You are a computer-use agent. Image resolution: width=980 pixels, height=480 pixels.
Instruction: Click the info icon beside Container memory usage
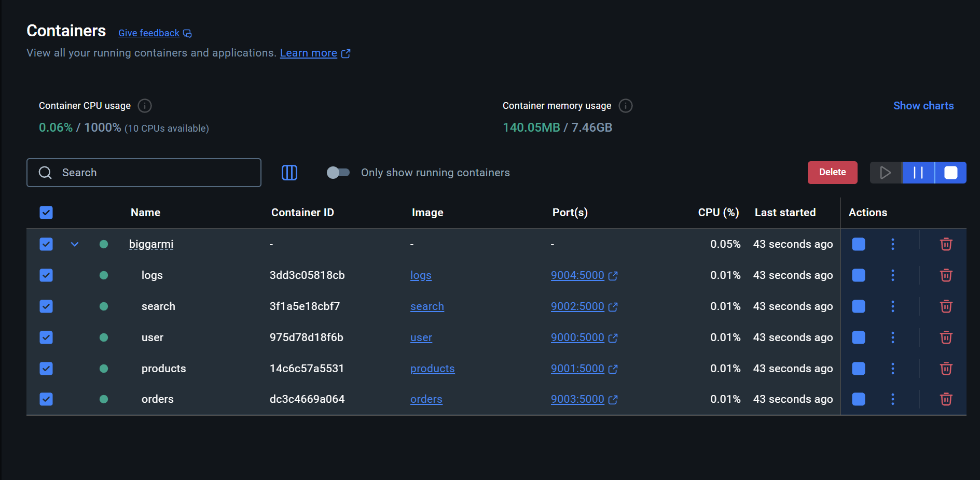click(x=626, y=106)
